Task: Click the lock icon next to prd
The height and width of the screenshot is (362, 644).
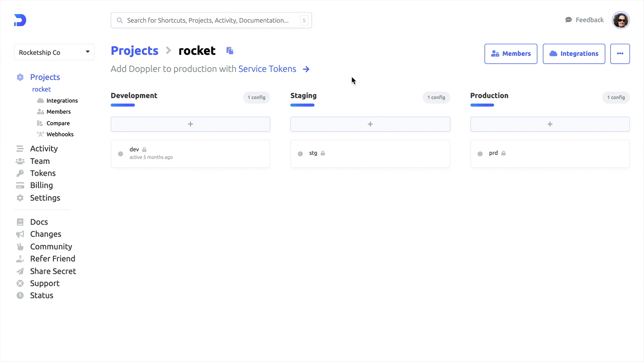Action: click(x=503, y=153)
